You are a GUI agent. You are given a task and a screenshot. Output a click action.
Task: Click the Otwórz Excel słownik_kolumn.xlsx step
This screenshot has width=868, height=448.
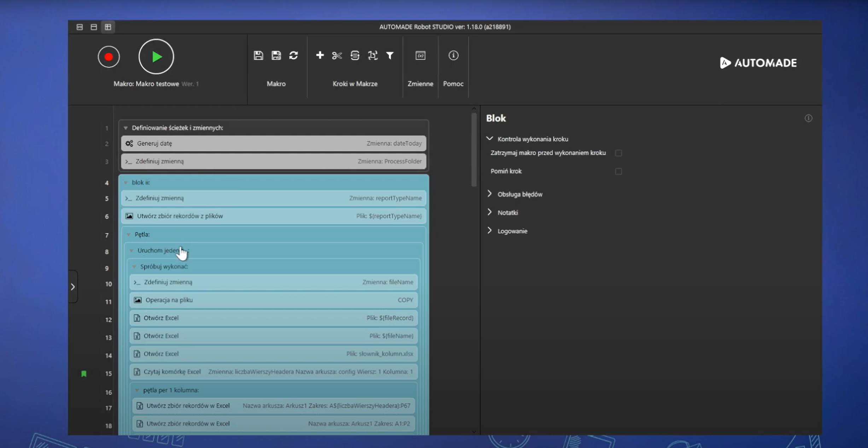coord(274,354)
